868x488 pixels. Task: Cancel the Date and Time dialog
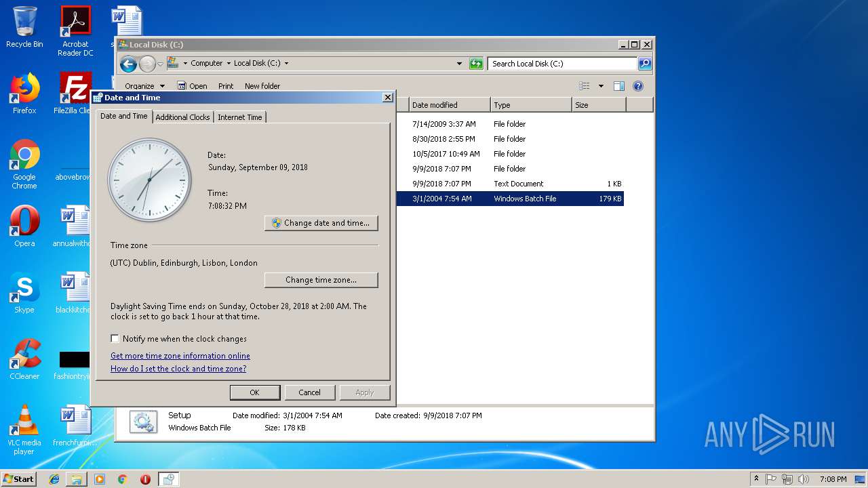point(309,392)
